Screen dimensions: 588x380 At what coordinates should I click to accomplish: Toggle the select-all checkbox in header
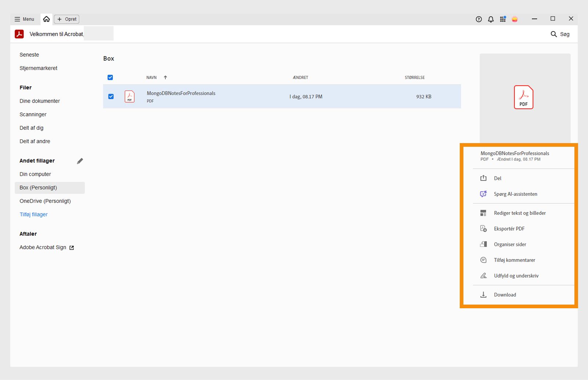pyautogui.click(x=110, y=78)
